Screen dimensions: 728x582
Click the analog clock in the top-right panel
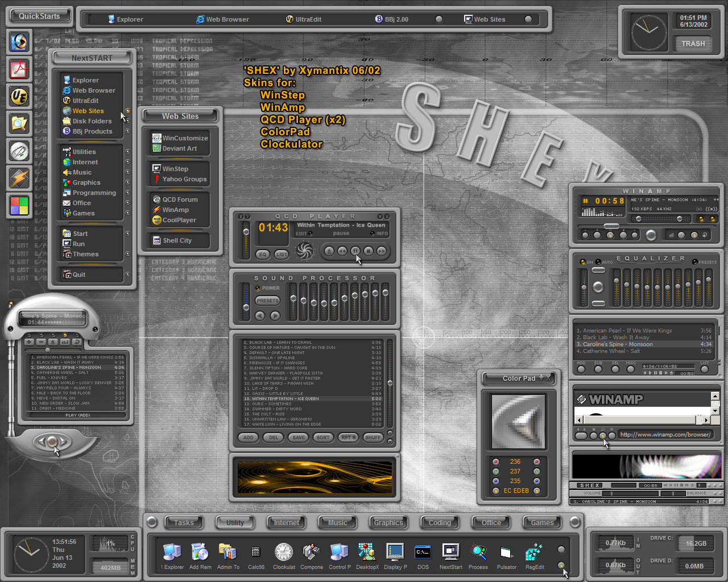tap(648, 32)
